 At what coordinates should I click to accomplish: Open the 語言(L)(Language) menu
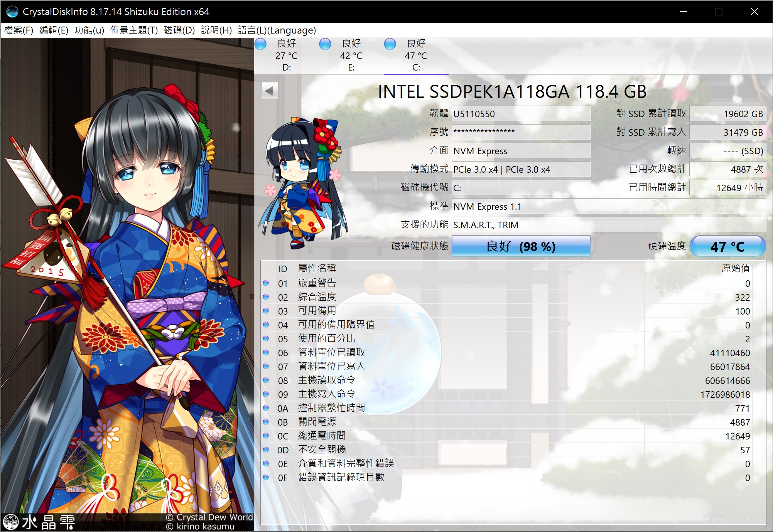point(277,30)
